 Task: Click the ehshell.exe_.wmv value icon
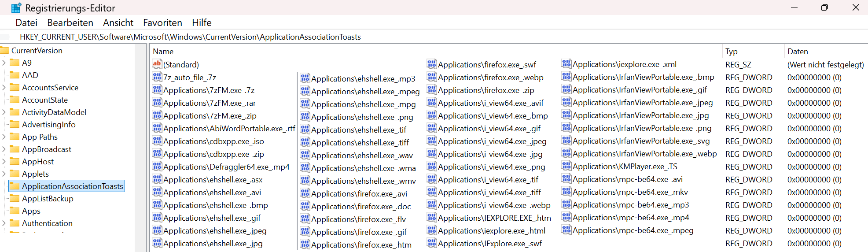tap(305, 180)
